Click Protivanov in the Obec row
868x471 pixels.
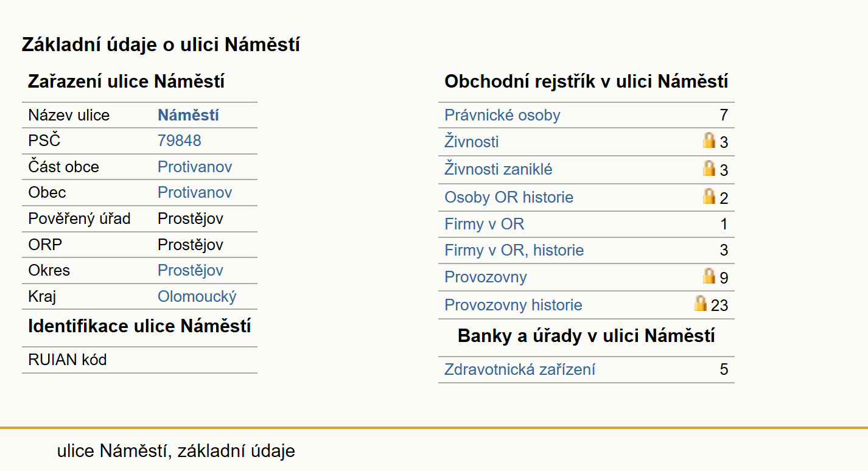point(195,192)
